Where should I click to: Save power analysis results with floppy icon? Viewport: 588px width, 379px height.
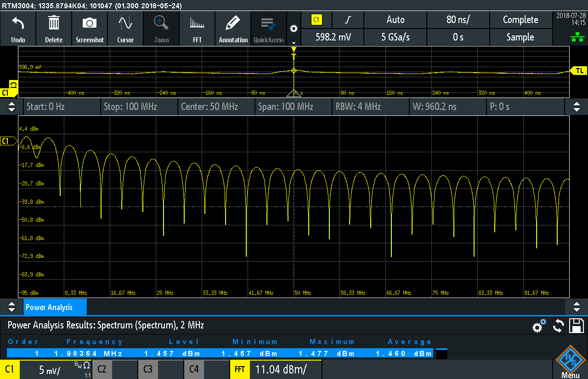tap(576, 325)
